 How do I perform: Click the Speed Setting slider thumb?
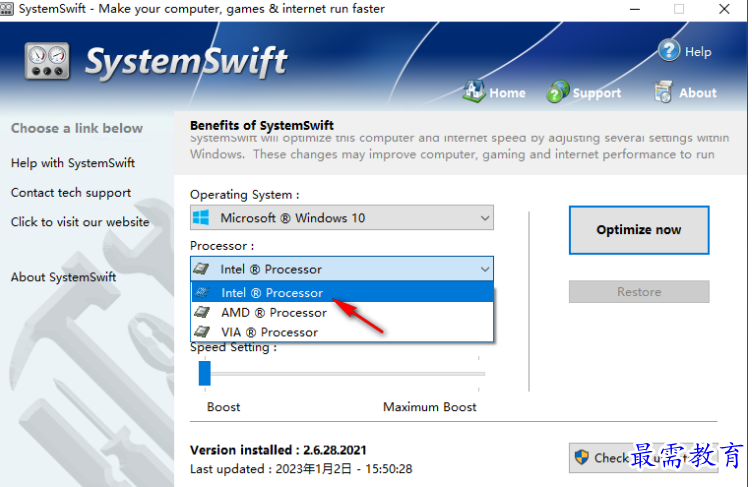coord(205,373)
